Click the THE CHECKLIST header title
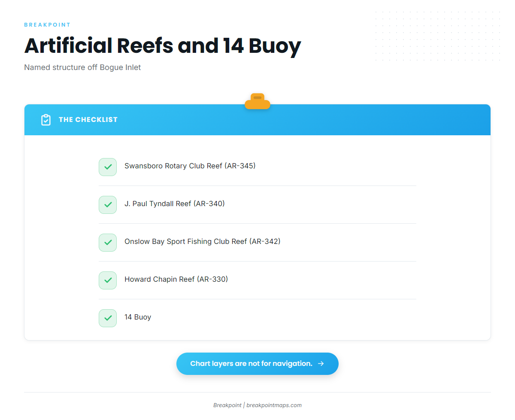 pyautogui.click(x=88, y=120)
